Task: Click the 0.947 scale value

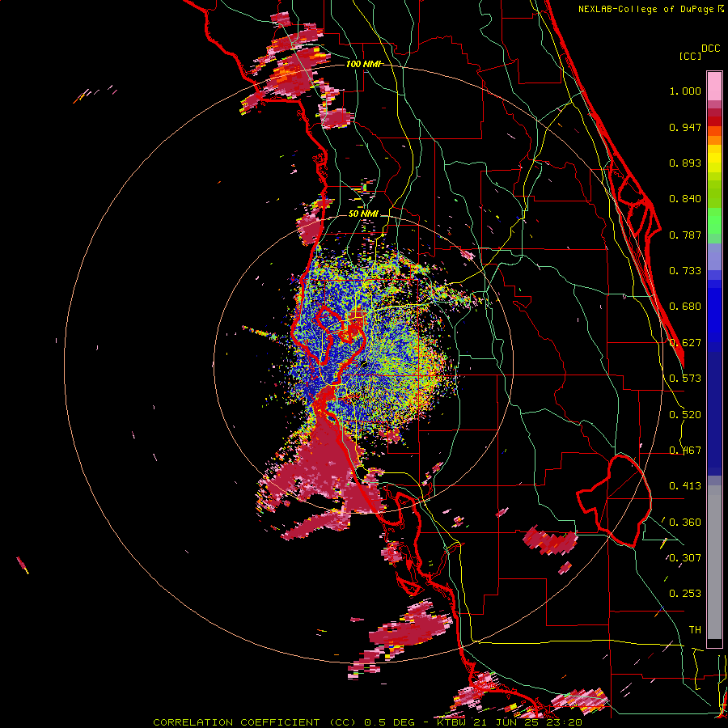Action: coord(685,127)
